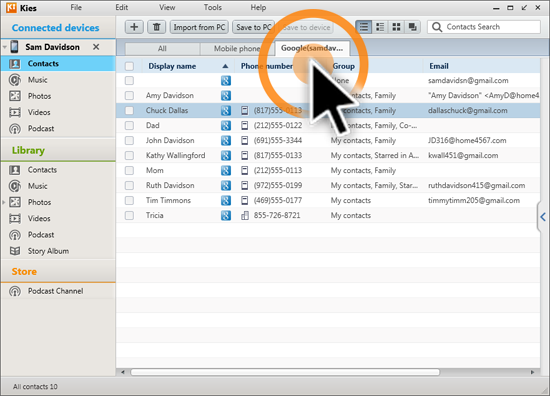Switch to the list view icon
The image size is (550, 396).
click(x=364, y=27)
